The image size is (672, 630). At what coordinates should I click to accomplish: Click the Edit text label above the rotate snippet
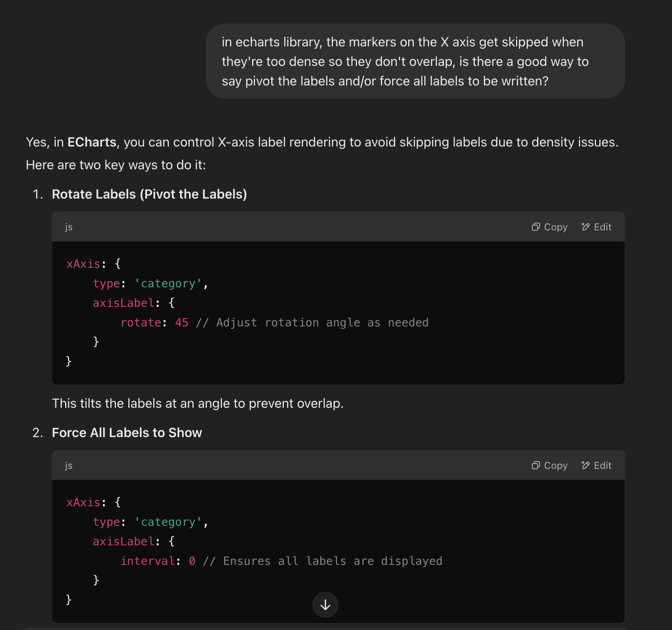[602, 227]
